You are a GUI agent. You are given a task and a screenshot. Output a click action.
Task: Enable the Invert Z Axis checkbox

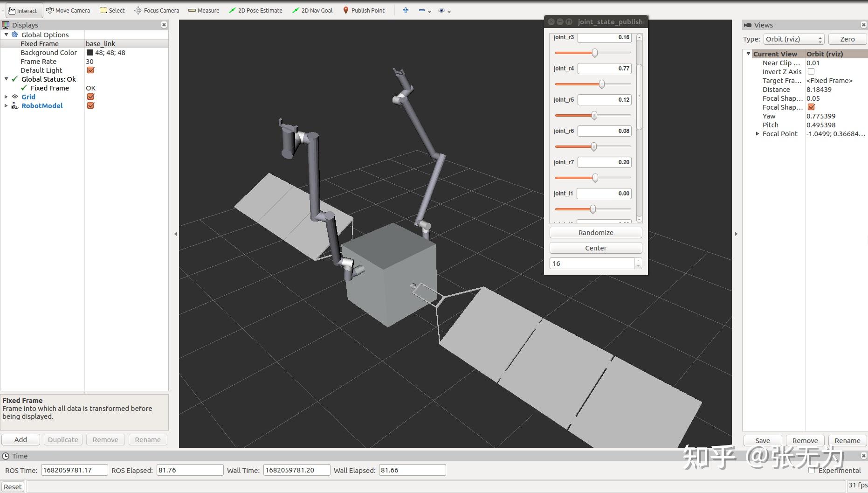811,71
